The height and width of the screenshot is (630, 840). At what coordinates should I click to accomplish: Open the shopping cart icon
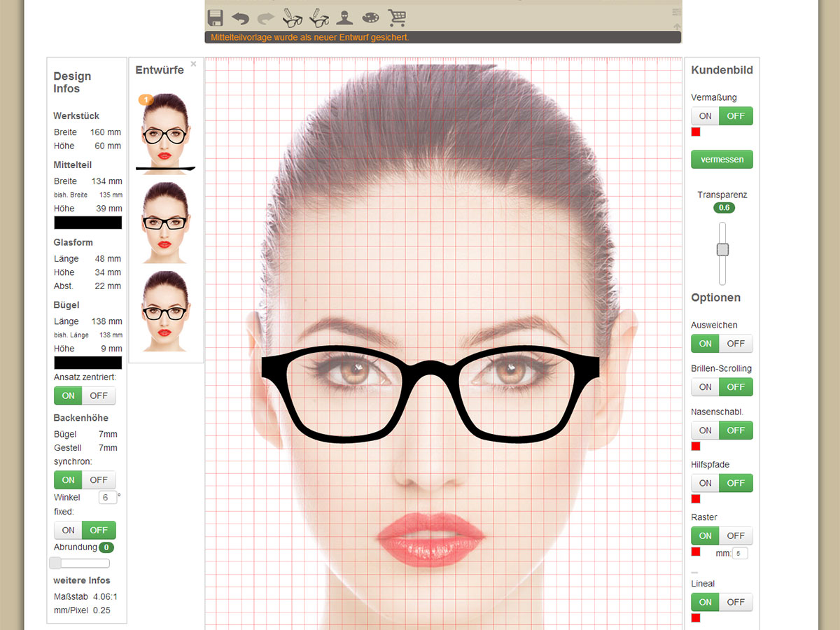(397, 17)
